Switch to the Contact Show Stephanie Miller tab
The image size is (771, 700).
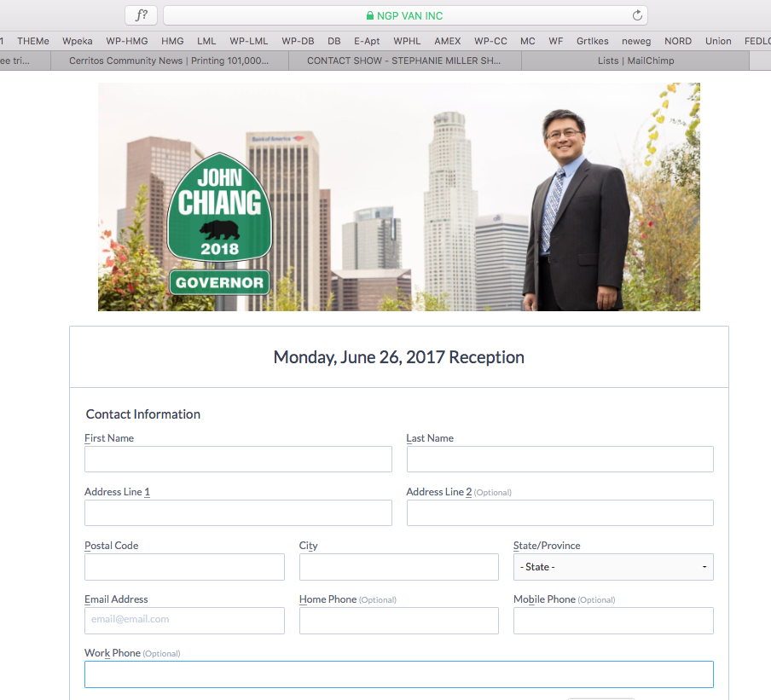403,61
